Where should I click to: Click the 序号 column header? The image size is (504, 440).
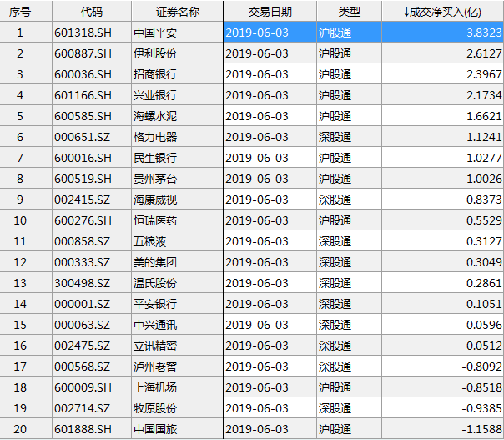[x=26, y=12]
